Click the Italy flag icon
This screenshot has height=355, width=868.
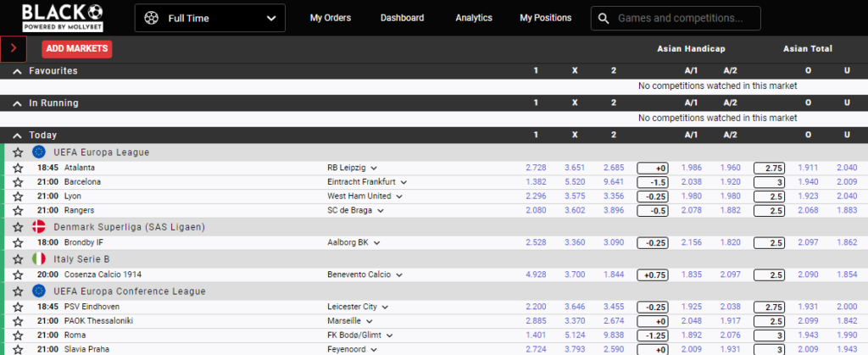[39, 258]
